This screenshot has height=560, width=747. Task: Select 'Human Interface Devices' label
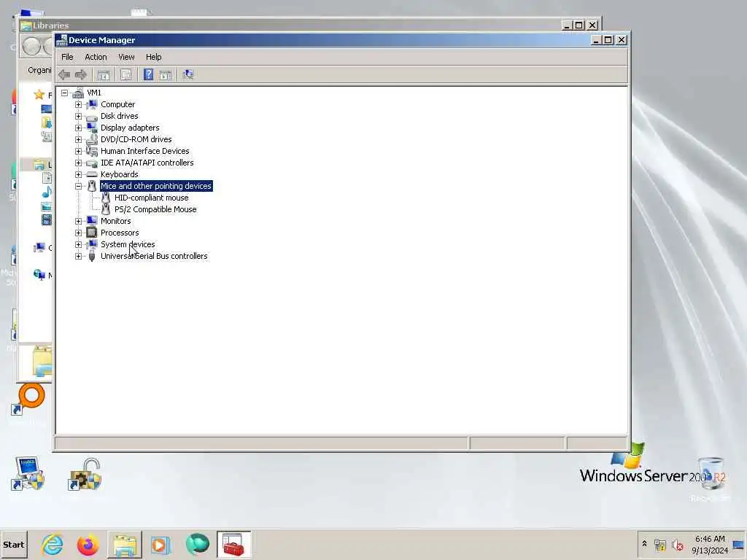point(145,151)
